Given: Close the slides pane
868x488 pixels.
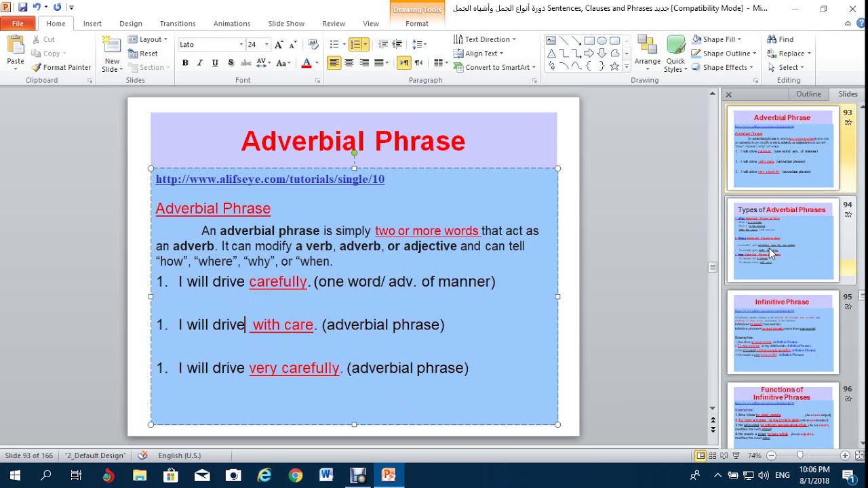Looking at the screenshot, I should coord(728,94).
